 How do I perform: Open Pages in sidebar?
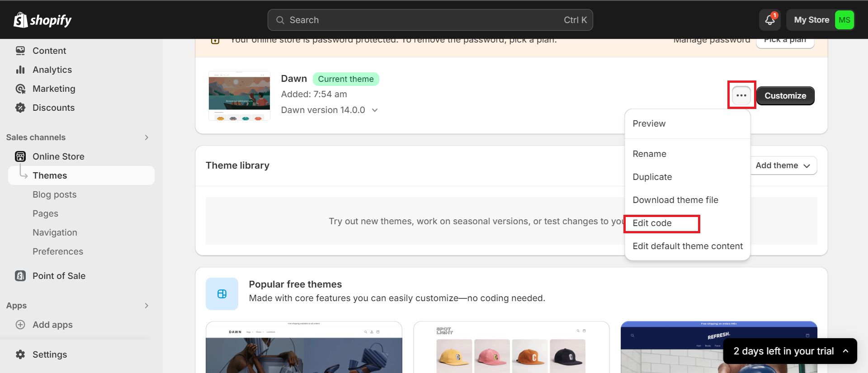pyautogui.click(x=45, y=213)
